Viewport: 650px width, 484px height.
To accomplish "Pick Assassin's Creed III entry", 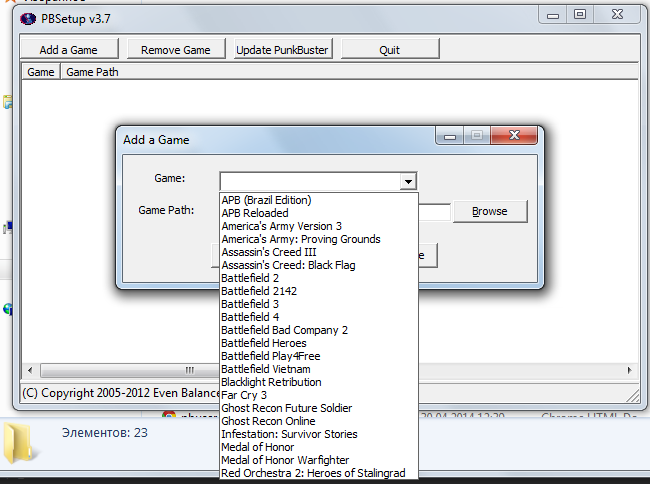I will 319,252.
